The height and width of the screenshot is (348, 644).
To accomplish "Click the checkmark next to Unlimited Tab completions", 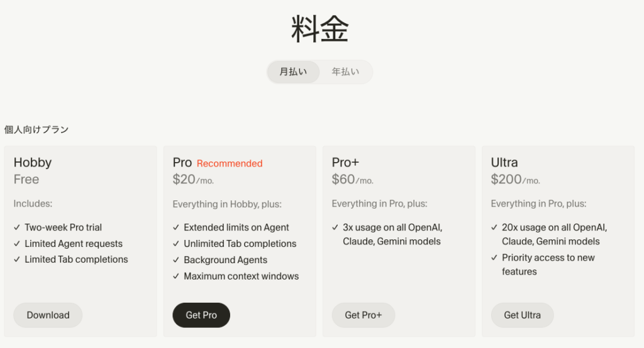I will (x=176, y=244).
